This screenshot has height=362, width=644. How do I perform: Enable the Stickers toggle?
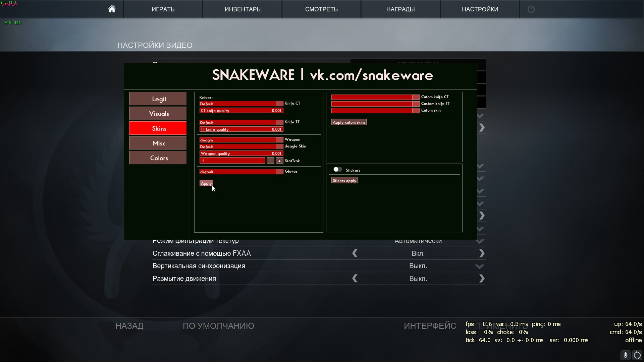coord(337,170)
